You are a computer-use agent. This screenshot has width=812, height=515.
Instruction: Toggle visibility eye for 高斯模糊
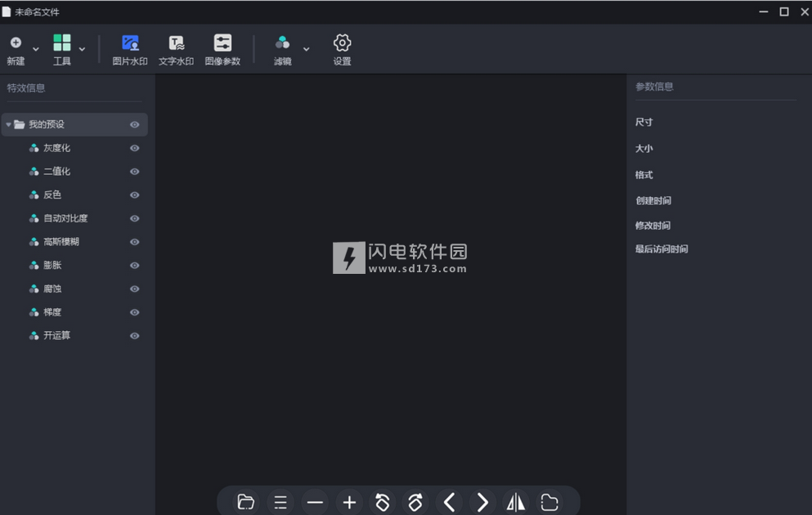(x=135, y=242)
